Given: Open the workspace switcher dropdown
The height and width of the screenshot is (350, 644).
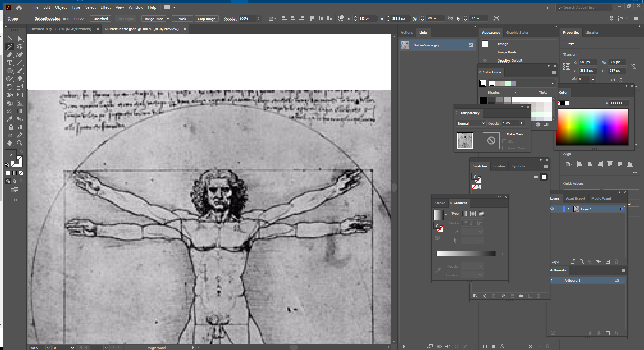Looking at the screenshot, I should [x=169, y=7].
